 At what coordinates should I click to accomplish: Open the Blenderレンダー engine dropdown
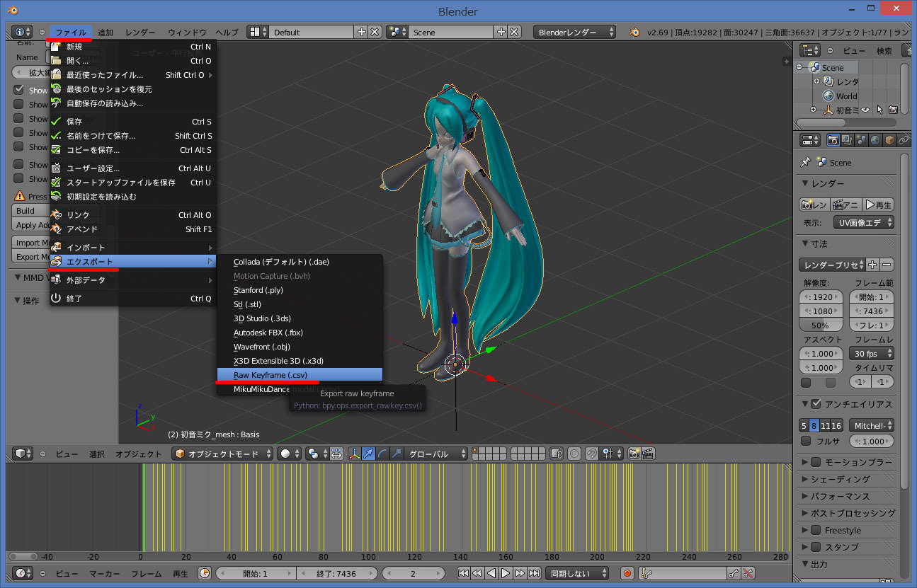point(574,32)
